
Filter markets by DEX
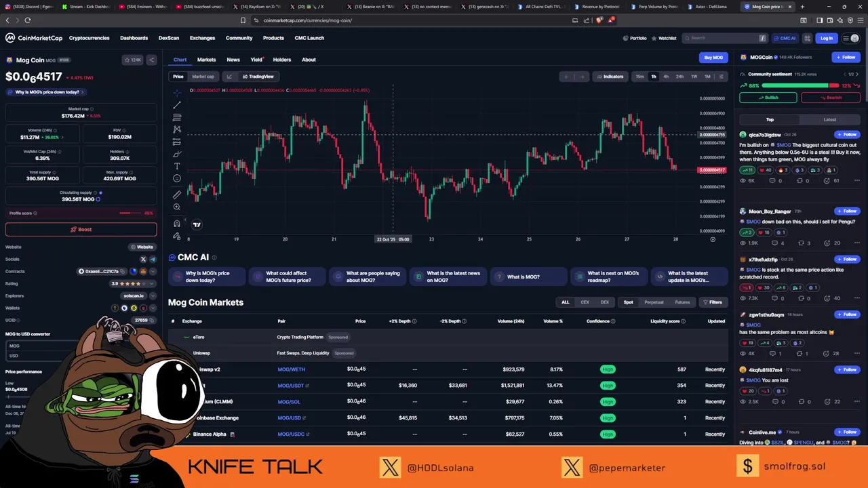(x=604, y=302)
